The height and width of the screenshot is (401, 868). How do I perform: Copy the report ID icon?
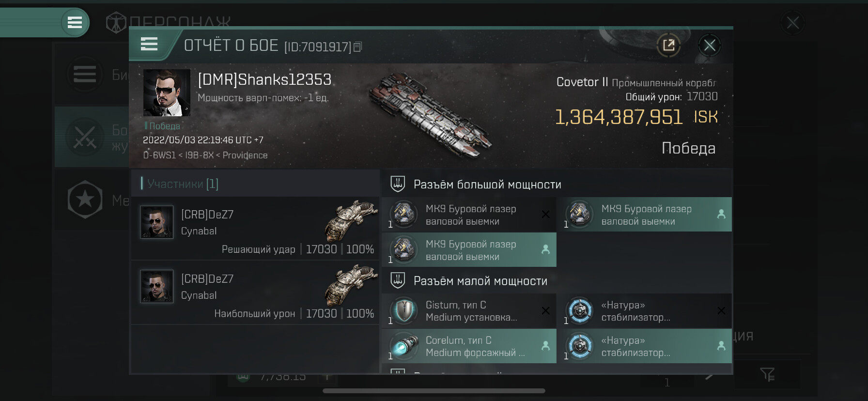click(x=357, y=47)
